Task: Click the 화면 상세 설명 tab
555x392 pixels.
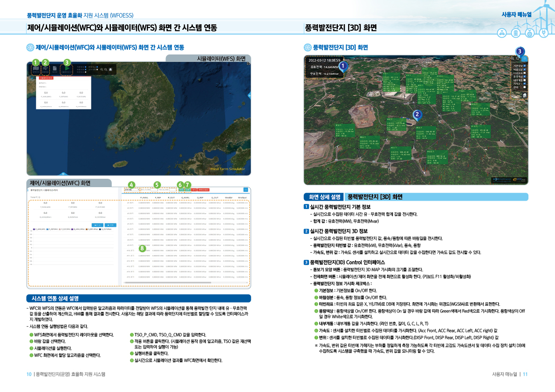Action: coord(324,197)
